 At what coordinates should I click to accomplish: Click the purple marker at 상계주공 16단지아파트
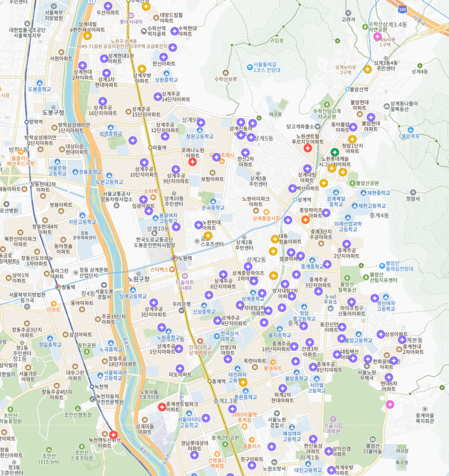pos(103,101)
